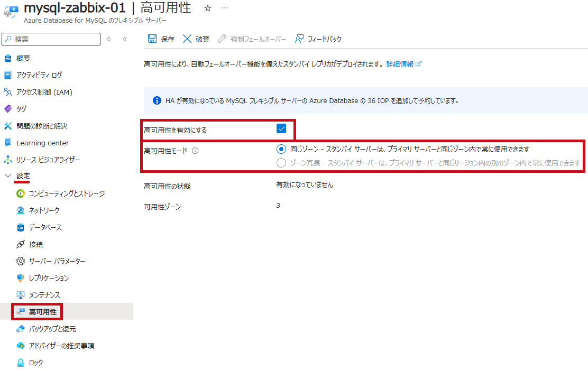Image resolution: width=588 pixels, height=370 pixels.
Task: Click the フィードバック button label
Action: point(324,39)
